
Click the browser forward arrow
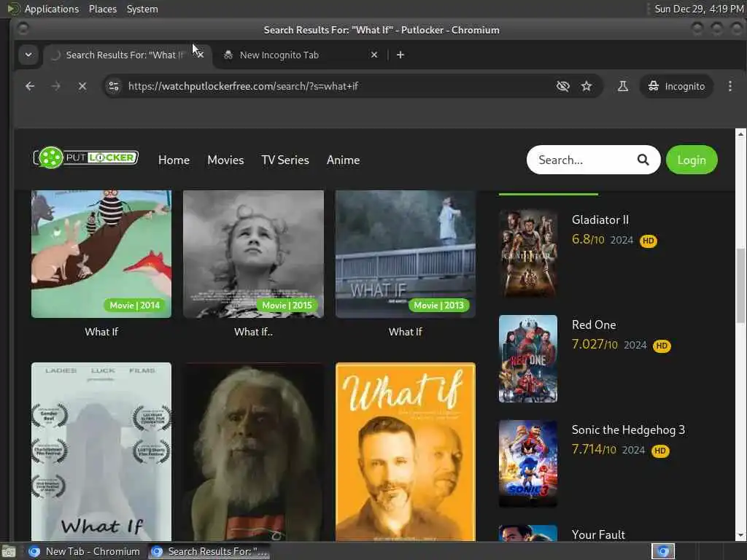[x=55, y=86]
